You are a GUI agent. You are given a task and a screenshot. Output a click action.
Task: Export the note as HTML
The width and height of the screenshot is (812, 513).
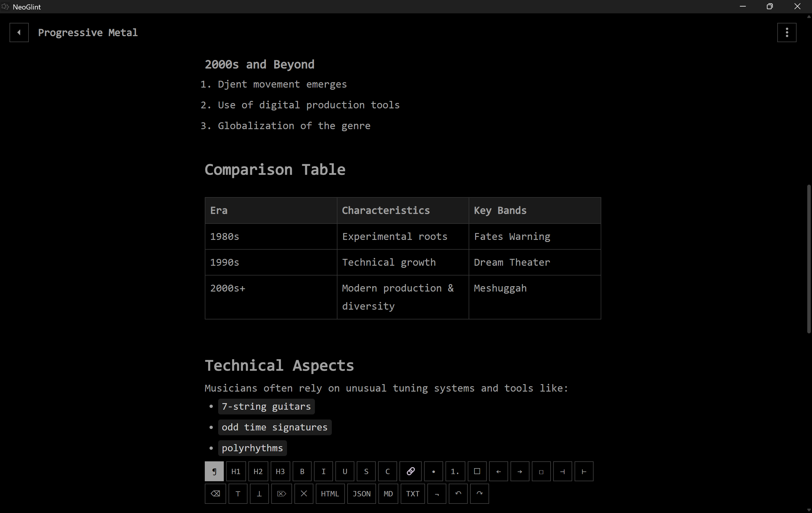pyautogui.click(x=330, y=493)
